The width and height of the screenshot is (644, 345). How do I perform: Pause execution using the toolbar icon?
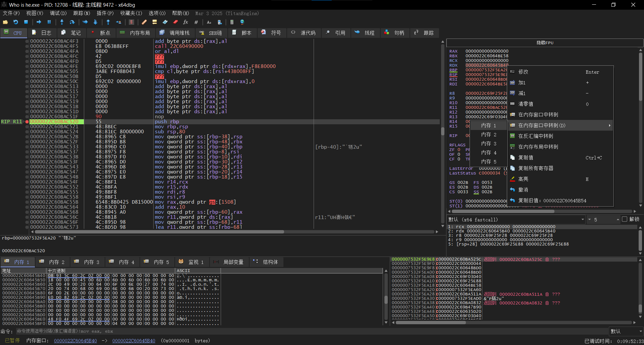pyautogui.click(x=49, y=22)
